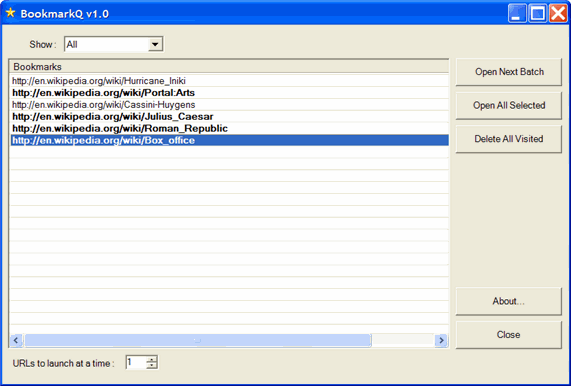Click the URLs to launch number field
The width and height of the screenshot is (571, 386).
click(x=136, y=363)
